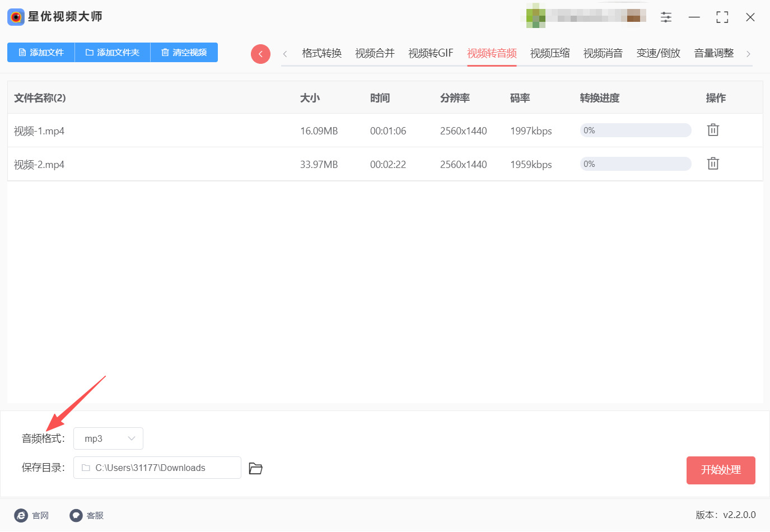The height and width of the screenshot is (532, 770).
Task: Open the settings sliders icon in title bar
Action: tap(666, 17)
